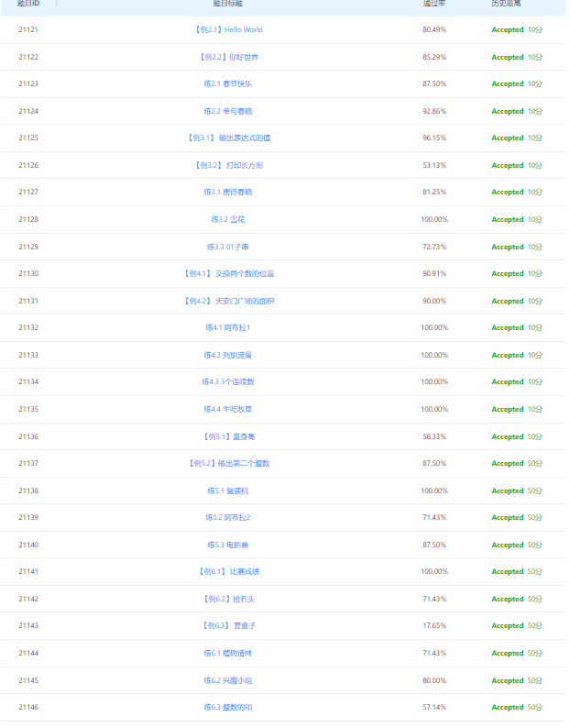Open problem link 练4.4 牛吃牧草

[x=228, y=409]
